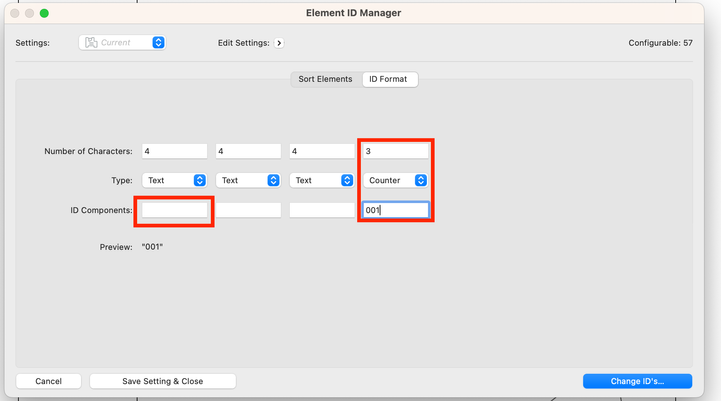Open the Counter type dropdown

(x=396, y=181)
